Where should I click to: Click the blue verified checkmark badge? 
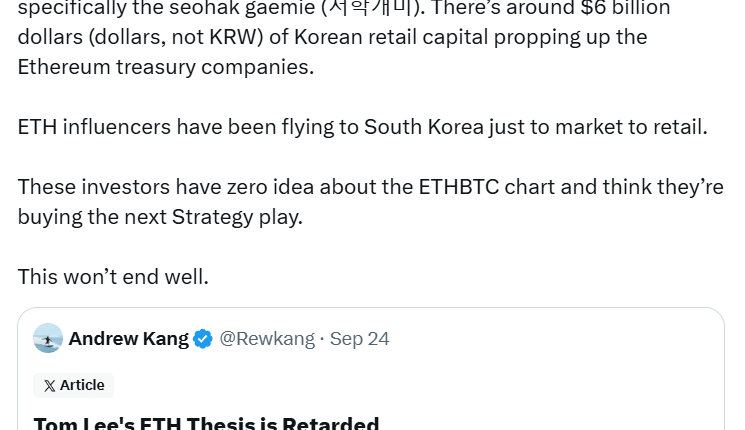pyautogui.click(x=203, y=339)
